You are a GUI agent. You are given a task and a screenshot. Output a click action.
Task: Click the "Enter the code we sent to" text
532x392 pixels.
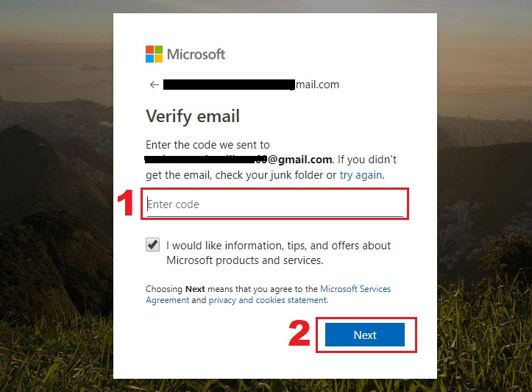pyautogui.click(x=208, y=145)
